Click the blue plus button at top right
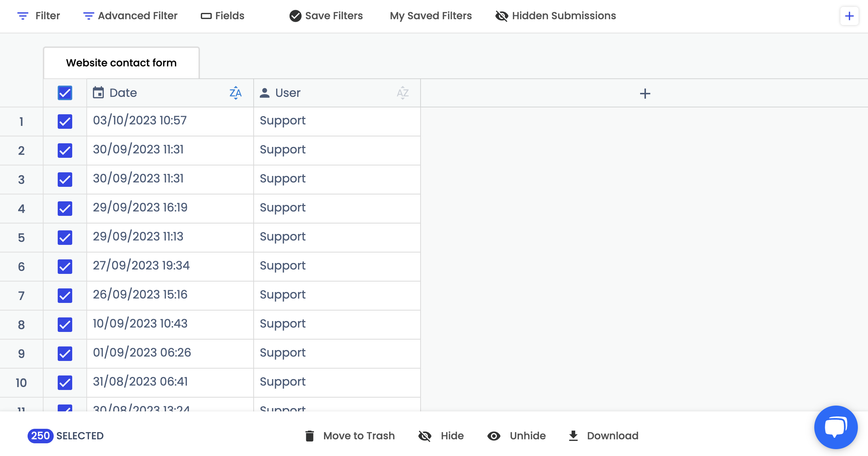 point(849,16)
